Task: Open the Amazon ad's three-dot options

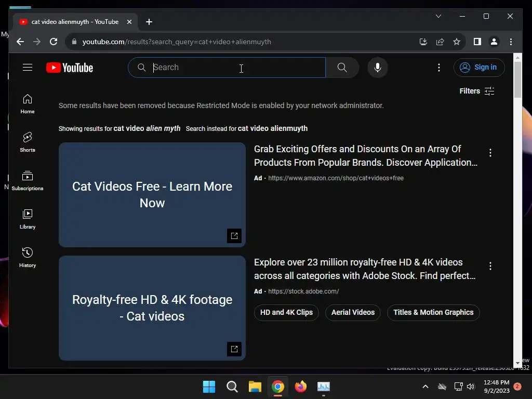Action: (490, 153)
